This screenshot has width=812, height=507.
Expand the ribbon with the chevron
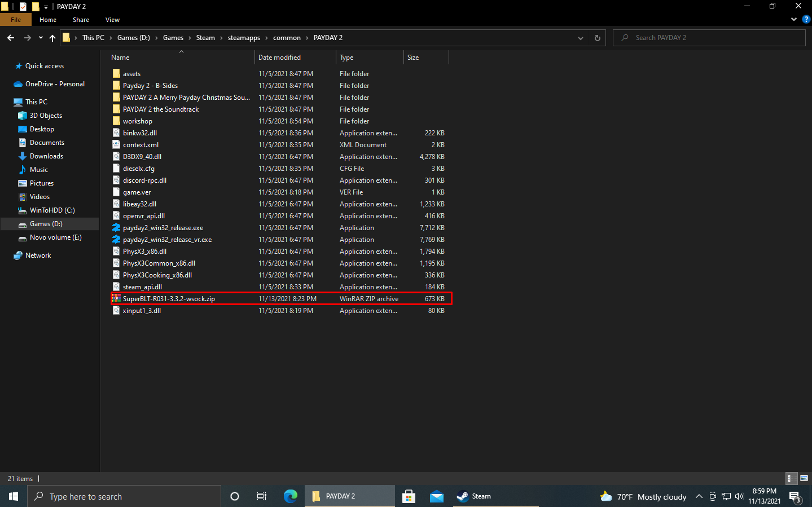[x=794, y=19]
